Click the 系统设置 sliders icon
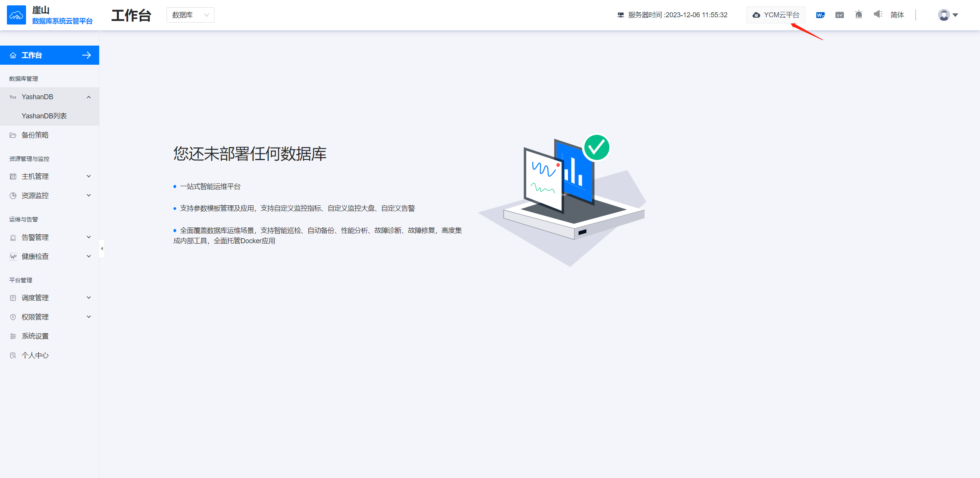980x478 pixels. click(13, 336)
